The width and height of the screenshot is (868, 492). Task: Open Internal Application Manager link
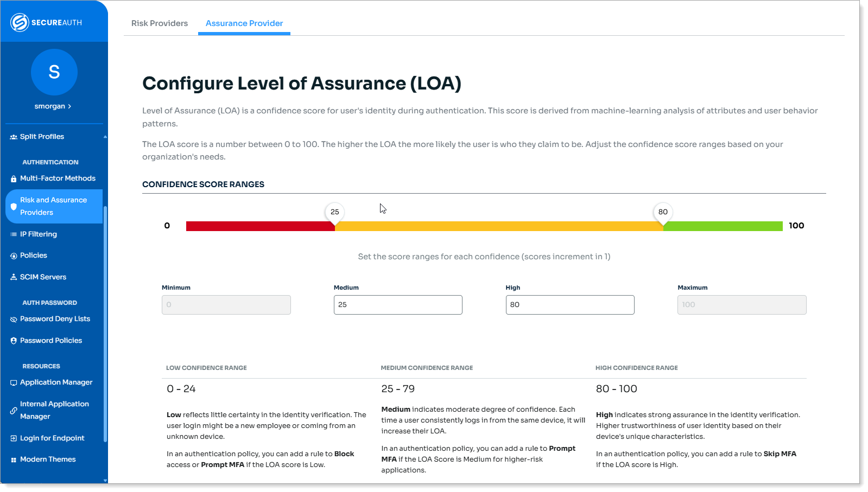54,410
